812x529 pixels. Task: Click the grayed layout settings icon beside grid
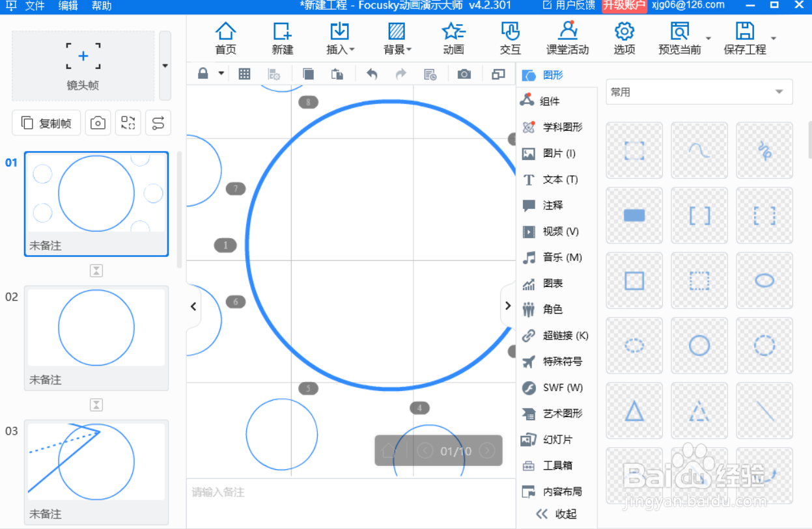tap(273, 74)
